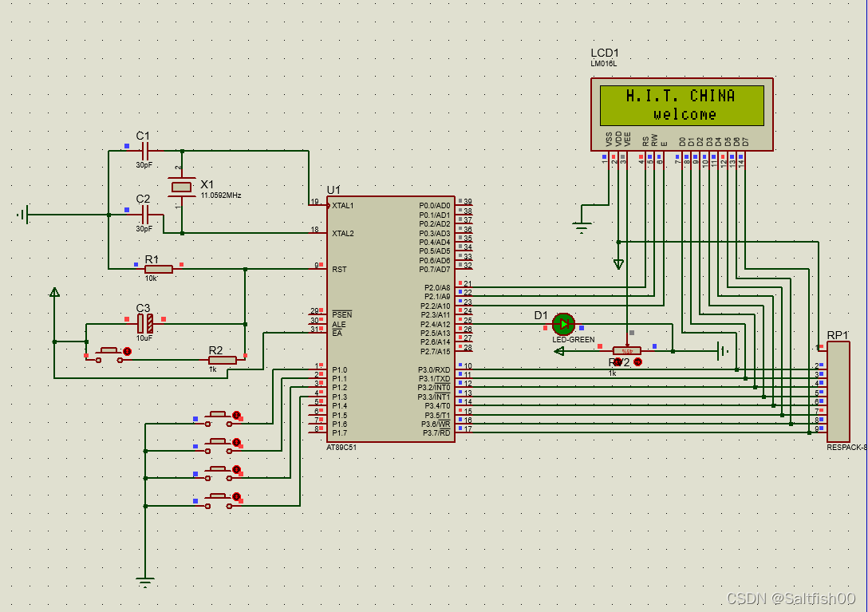Image resolution: width=868 pixels, height=612 pixels.
Task: Click the 'P1.7' pin label
Action: 339,432
